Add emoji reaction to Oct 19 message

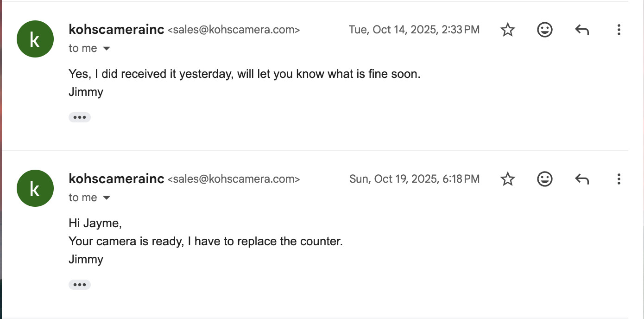pyautogui.click(x=544, y=179)
